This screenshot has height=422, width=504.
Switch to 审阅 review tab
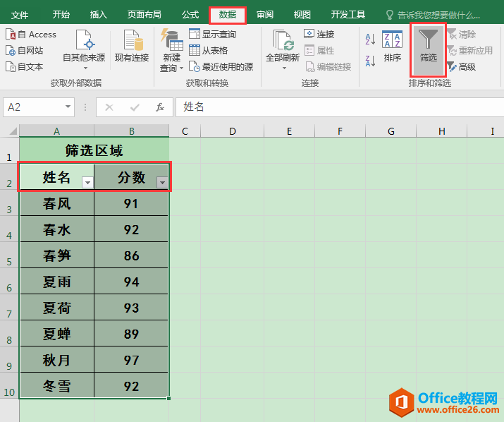click(x=265, y=15)
